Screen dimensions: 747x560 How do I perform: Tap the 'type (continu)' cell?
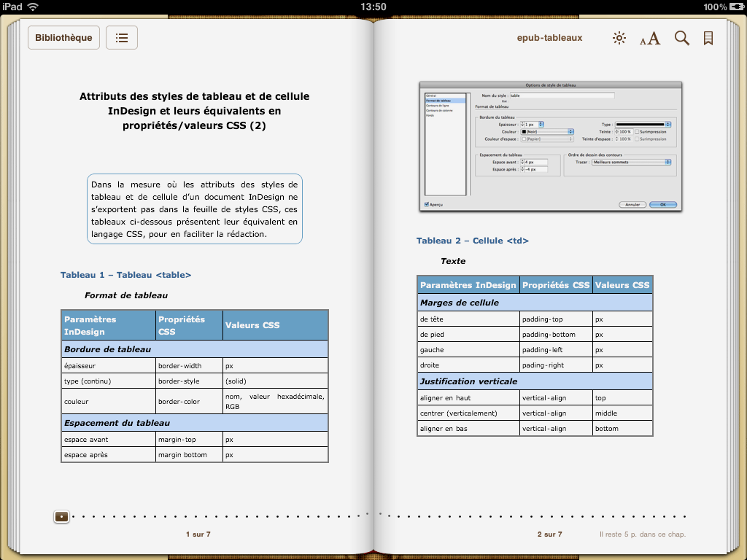pos(109,381)
